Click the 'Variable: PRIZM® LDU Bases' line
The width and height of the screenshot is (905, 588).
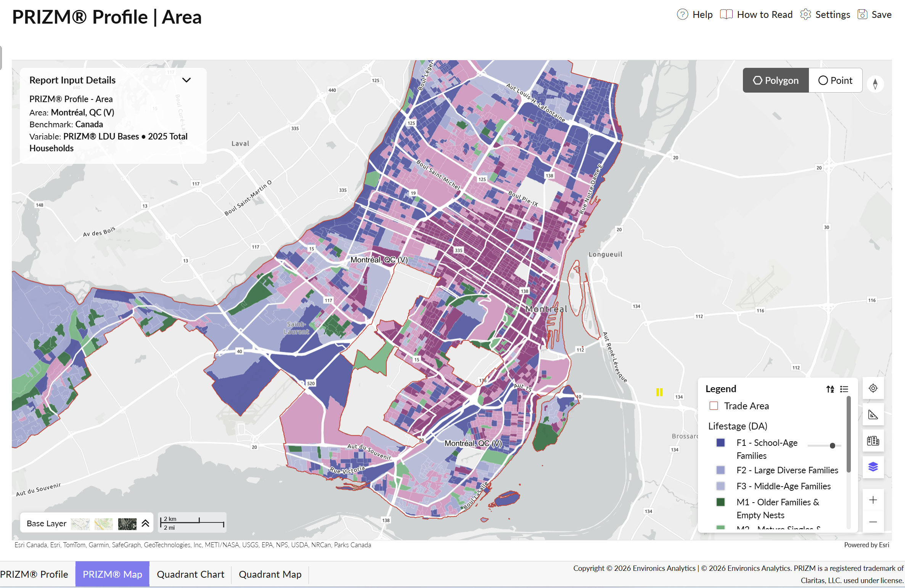(x=108, y=143)
